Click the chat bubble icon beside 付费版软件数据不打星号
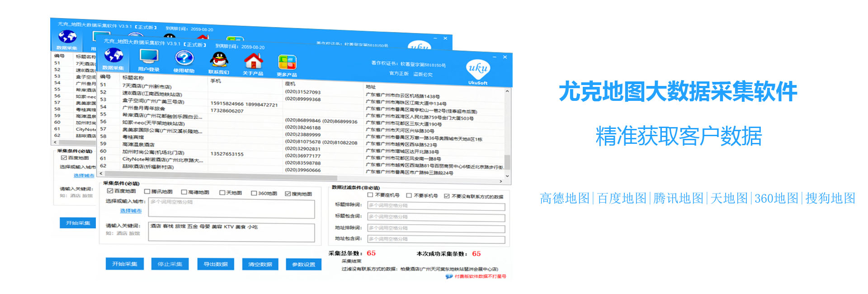This screenshot has height=294, width=868. [x=449, y=276]
